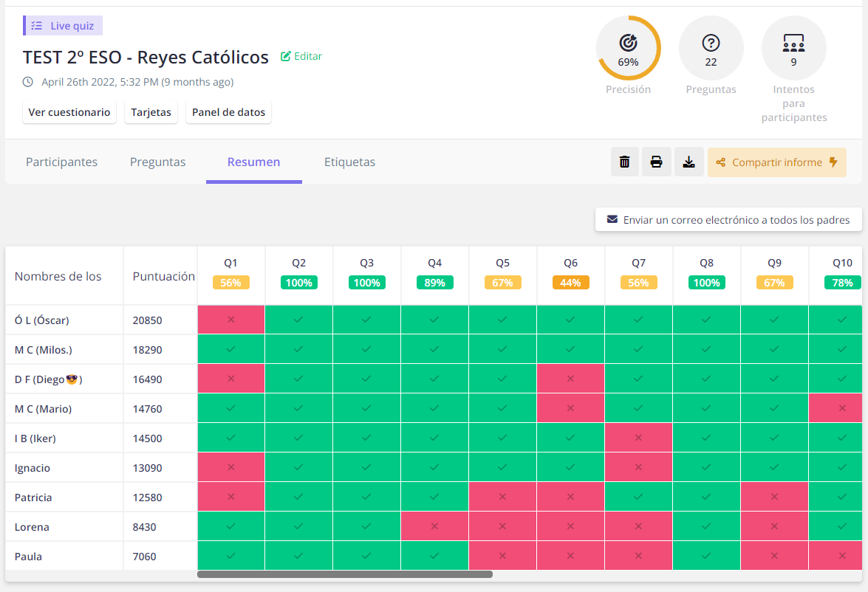Download the report with the download icon
Screen dimensions: 868x592
(x=688, y=162)
